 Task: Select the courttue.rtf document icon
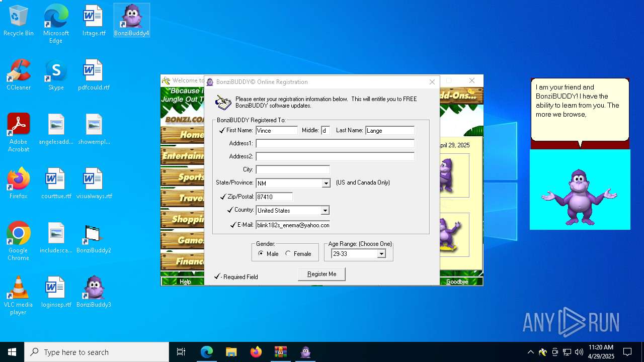pyautogui.click(x=56, y=184)
